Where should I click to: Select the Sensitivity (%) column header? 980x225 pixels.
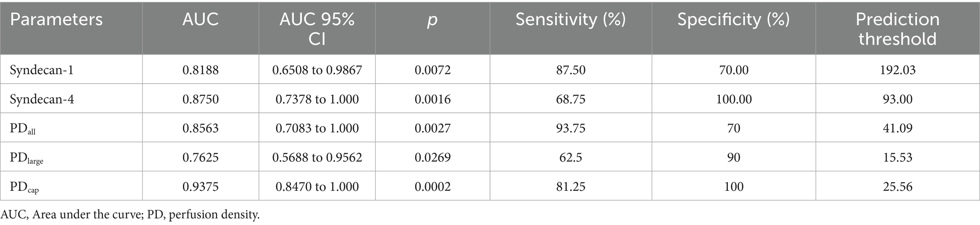pos(571,19)
